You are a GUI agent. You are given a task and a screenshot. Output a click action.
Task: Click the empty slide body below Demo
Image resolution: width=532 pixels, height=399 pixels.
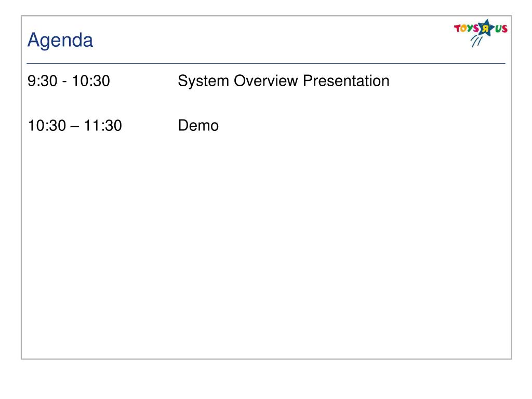pos(266,244)
